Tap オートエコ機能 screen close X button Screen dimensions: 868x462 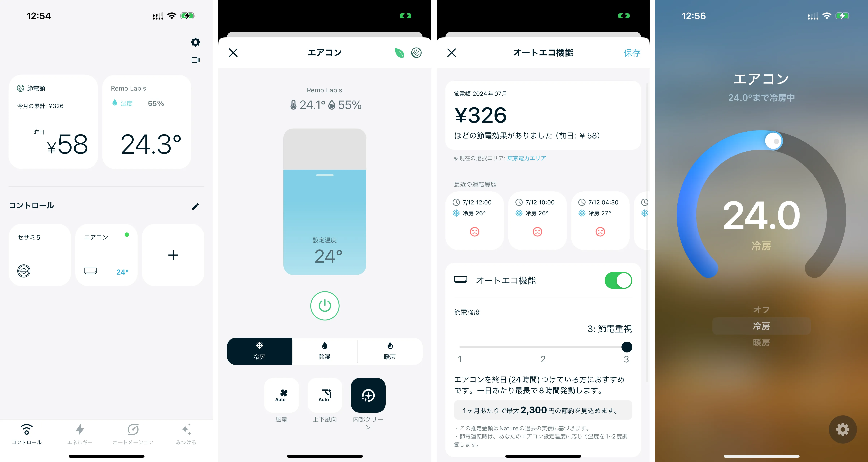452,52
